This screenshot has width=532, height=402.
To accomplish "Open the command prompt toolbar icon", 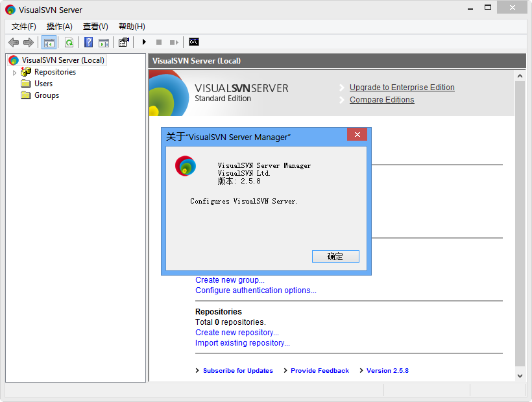I will (x=194, y=41).
